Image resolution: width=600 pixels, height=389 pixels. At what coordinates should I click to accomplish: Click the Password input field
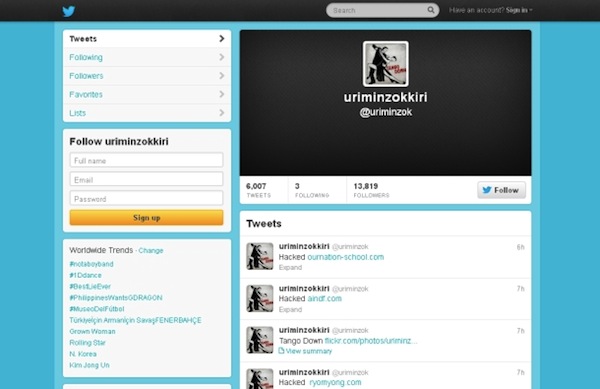146,198
